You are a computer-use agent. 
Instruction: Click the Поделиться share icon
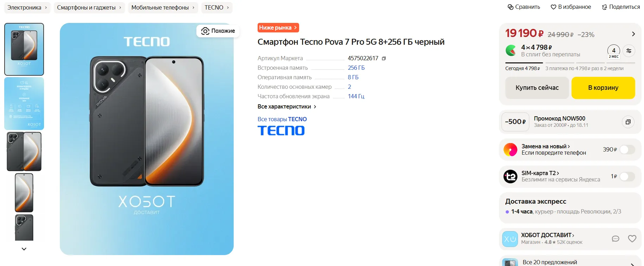tap(605, 7)
